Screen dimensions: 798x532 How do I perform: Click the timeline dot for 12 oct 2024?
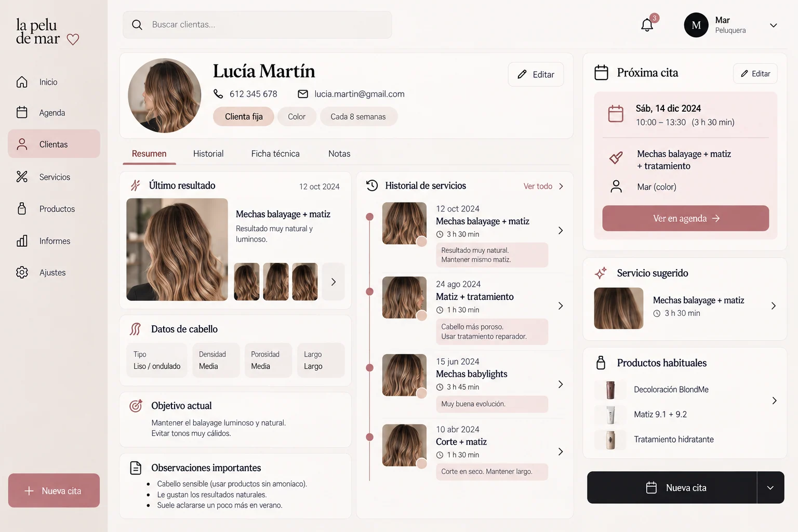(x=370, y=217)
